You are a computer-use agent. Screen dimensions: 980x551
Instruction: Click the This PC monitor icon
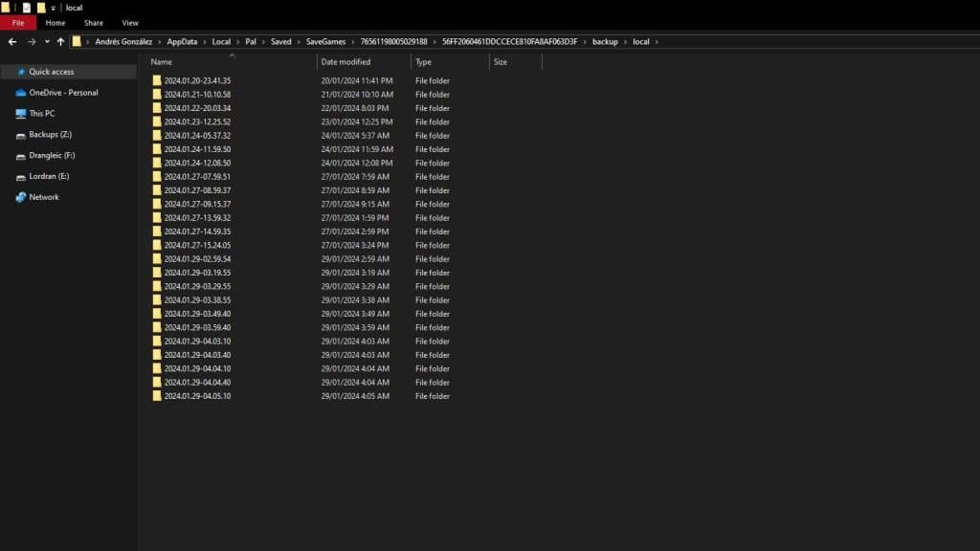(21, 114)
